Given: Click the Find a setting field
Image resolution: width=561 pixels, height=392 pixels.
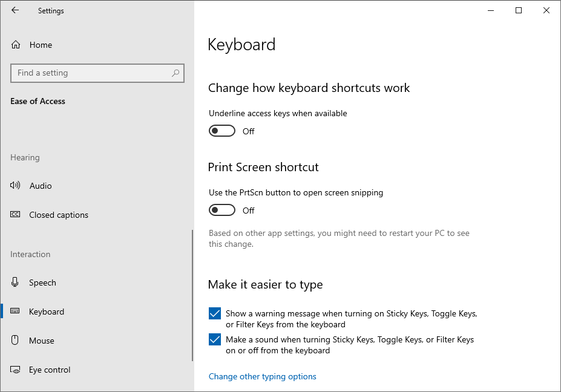Looking at the screenshot, I should coord(97,73).
